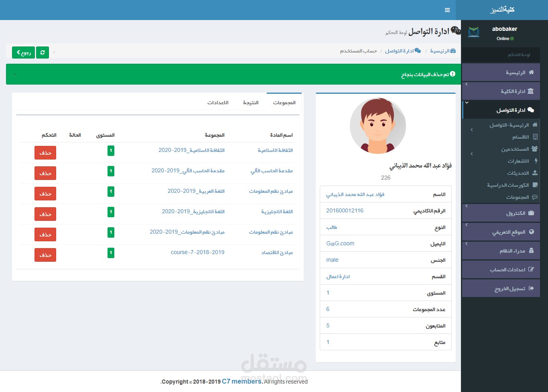
Task: Click the student profile avatar picture
Action: [x=378, y=126]
